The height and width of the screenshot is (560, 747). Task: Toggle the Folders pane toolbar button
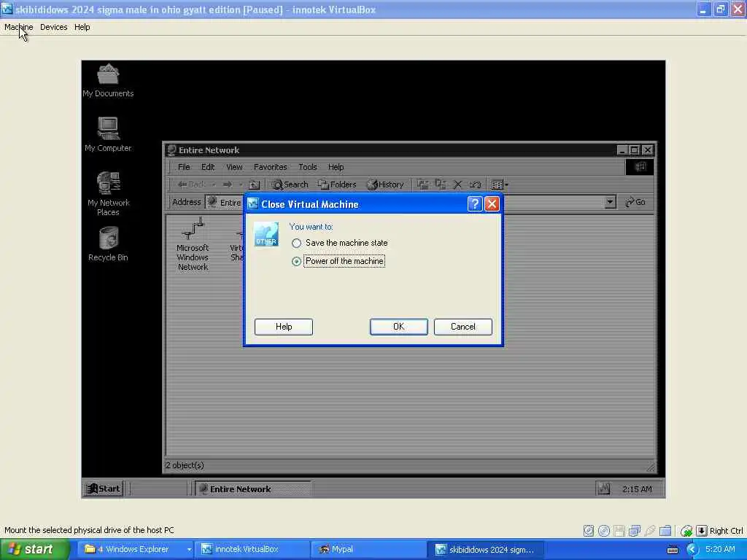pyautogui.click(x=337, y=184)
